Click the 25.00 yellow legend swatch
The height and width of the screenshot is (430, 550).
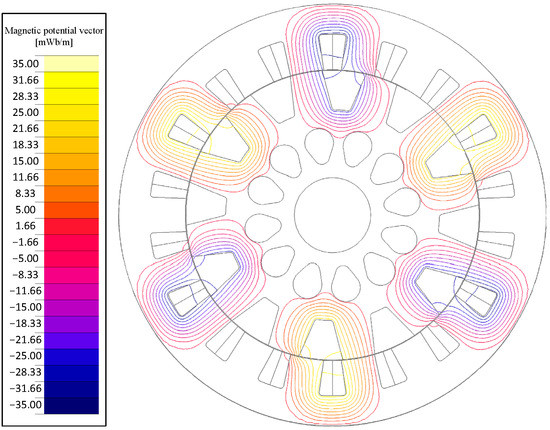point(71,112)
